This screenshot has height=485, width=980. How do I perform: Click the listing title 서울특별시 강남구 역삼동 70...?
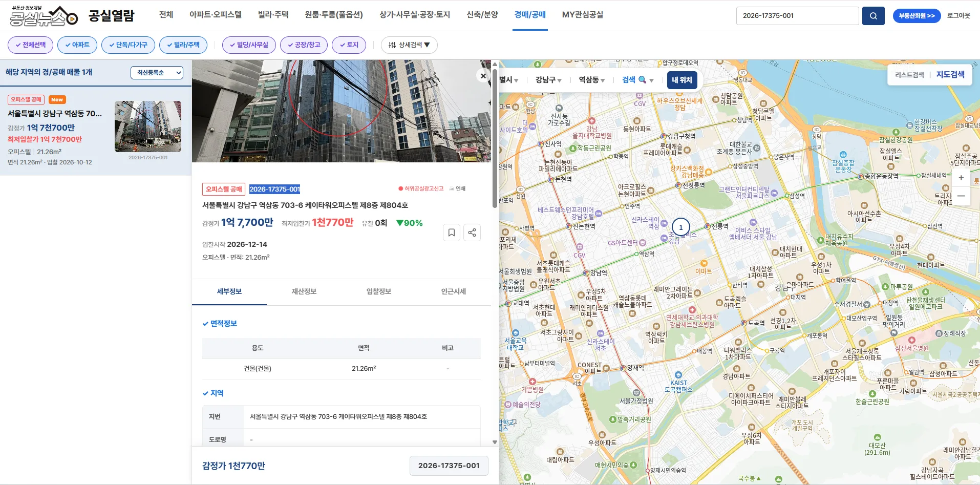[55, 114]
